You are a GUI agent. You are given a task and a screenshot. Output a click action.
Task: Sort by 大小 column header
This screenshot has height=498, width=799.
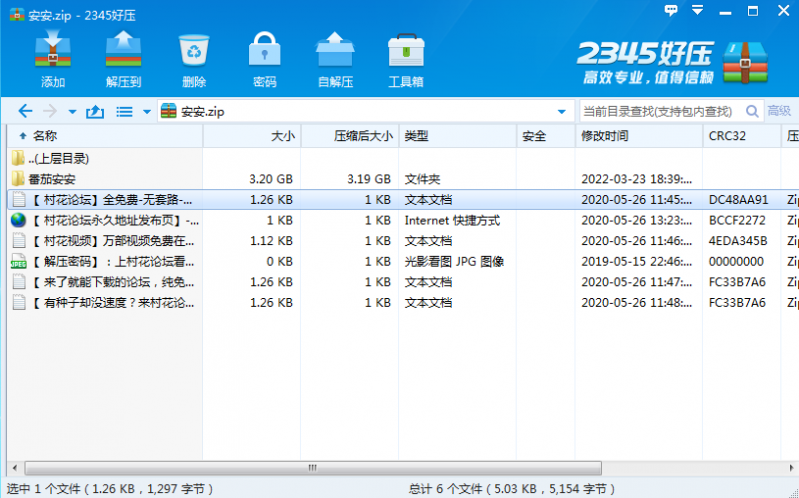tap(283, 135)
